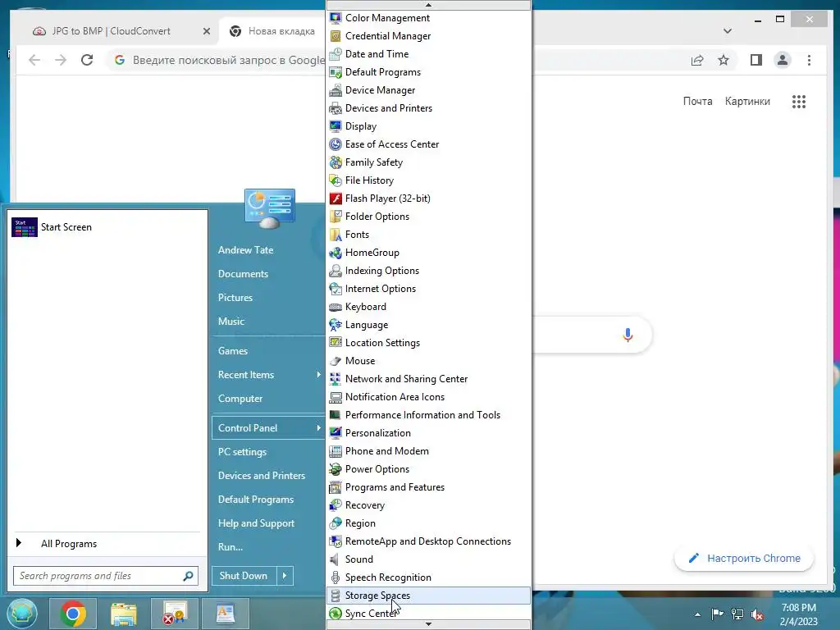Viewport: 840px width, 630px height.
Task: Select the Device Manager icon
Action: tap(336, 90)
